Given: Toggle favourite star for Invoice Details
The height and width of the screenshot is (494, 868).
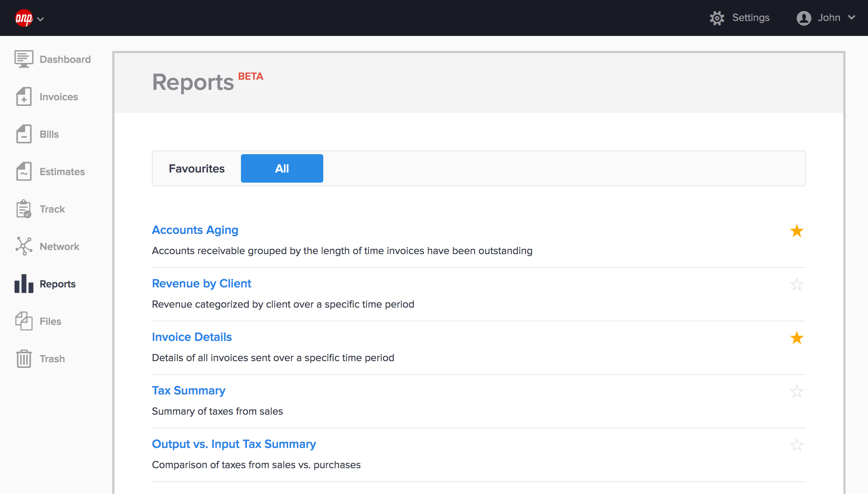Looking at the screenshot, I should click(x=797, y=338).
